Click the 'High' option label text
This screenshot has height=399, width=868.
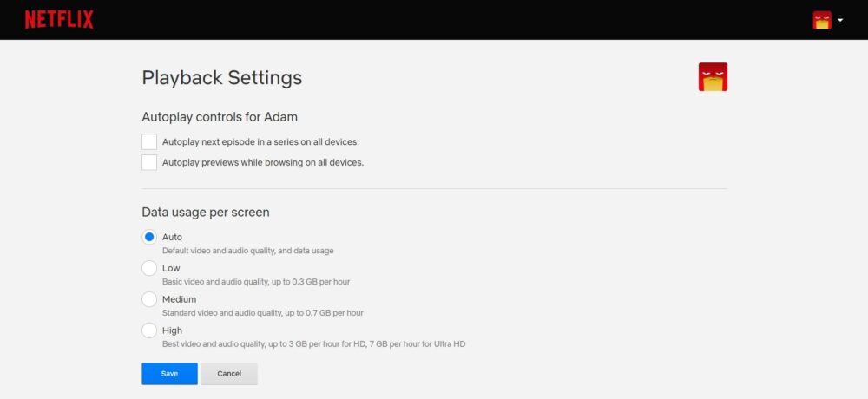coord(172,330)
